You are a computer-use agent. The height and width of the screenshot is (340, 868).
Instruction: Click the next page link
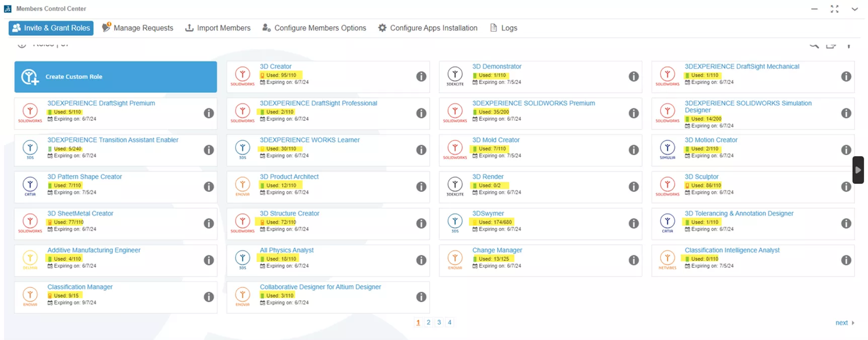845,323
